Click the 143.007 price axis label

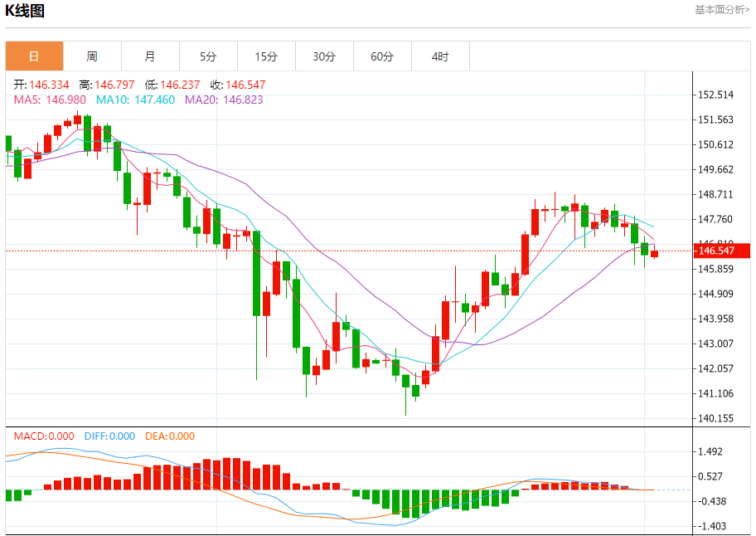coord(716,344)
